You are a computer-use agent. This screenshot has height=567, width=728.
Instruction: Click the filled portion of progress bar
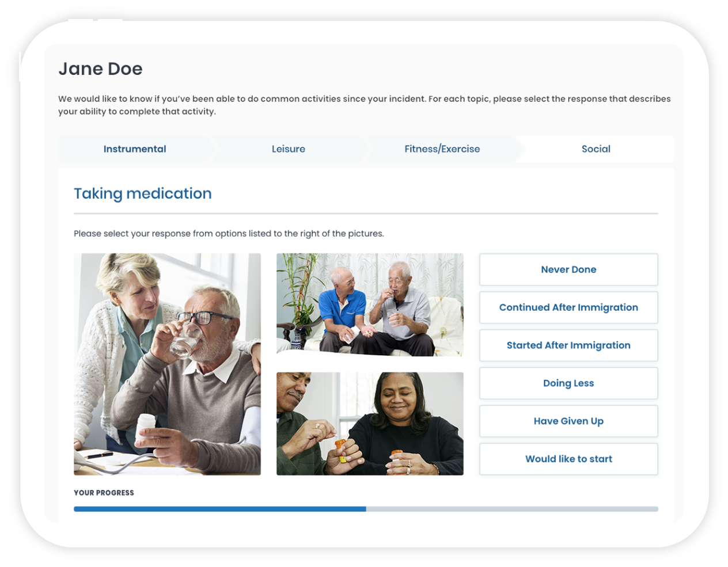220,509
